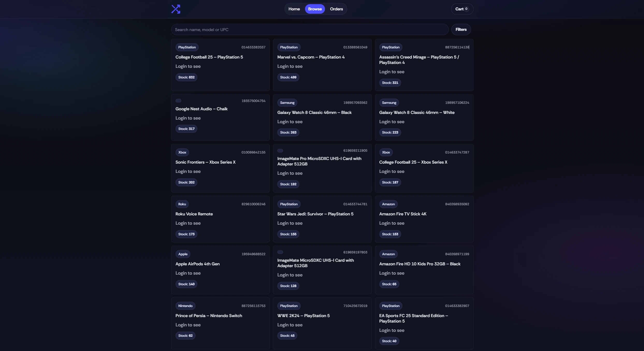Image resolution: width=644 pixels, height=351 pixels.
Task: Focus the search name, model or UPC field
Action: point(309,30)
